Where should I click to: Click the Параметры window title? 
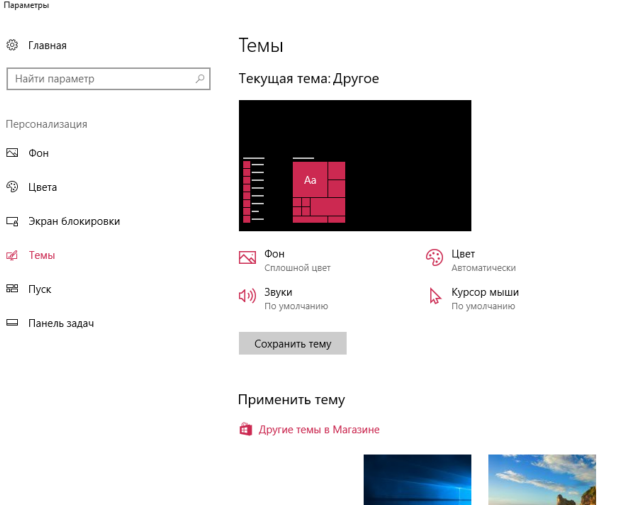26,5
